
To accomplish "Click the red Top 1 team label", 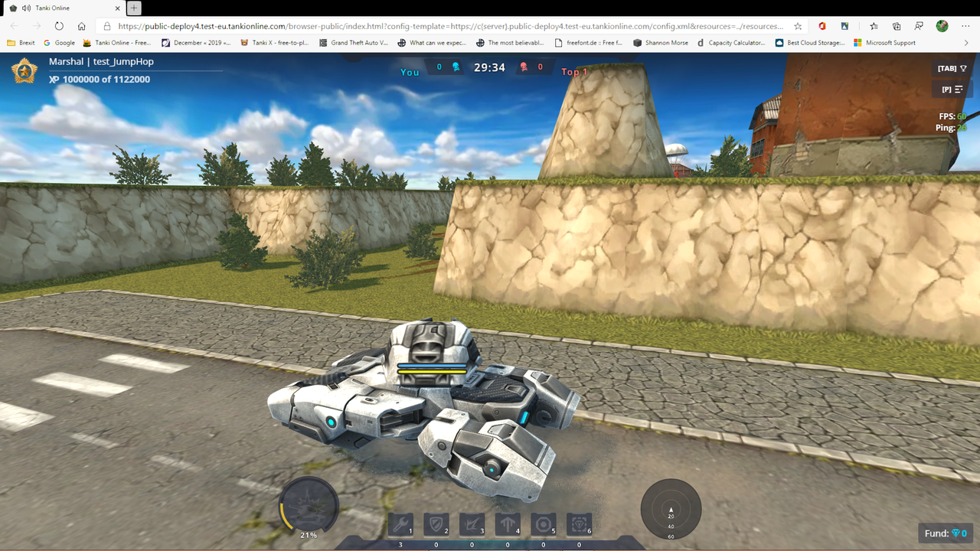I will click(574, 72).
